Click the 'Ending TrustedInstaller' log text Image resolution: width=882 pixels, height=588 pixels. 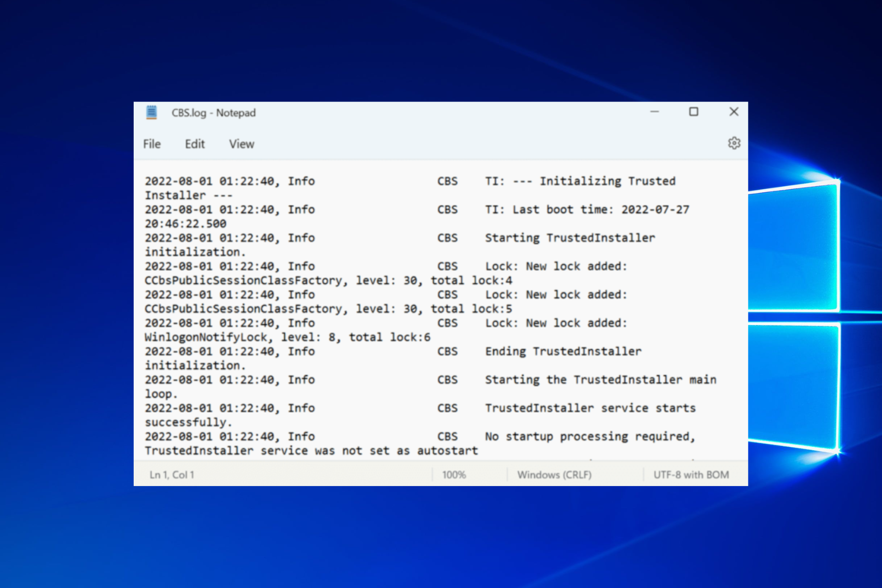[563, 351]
